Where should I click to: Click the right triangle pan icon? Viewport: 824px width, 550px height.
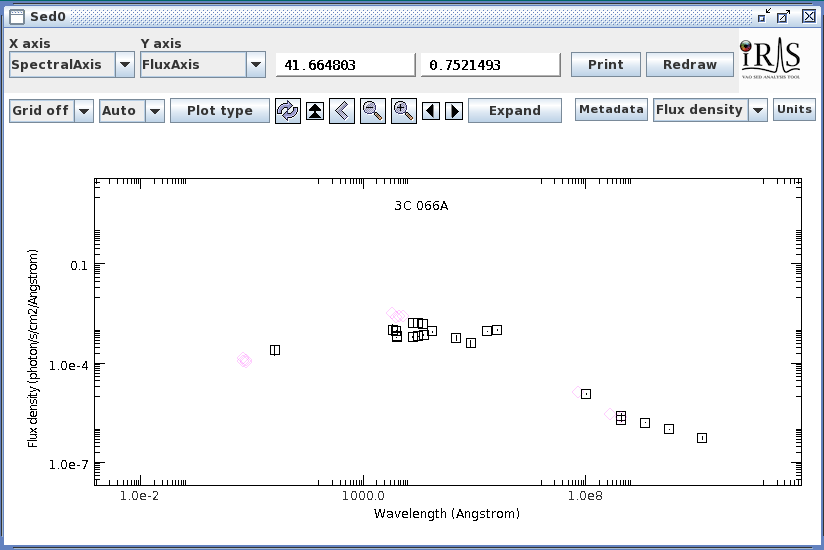click(x=454, y=111)
